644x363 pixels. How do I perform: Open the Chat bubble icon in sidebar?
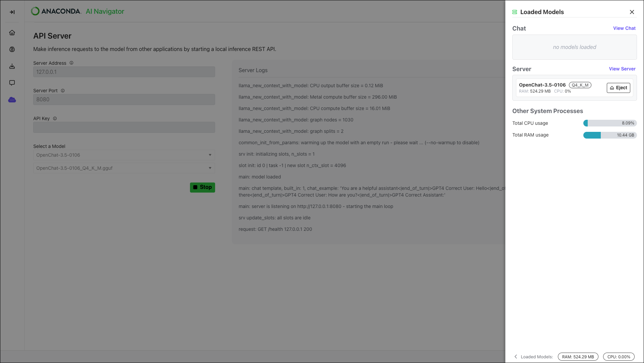12,83
